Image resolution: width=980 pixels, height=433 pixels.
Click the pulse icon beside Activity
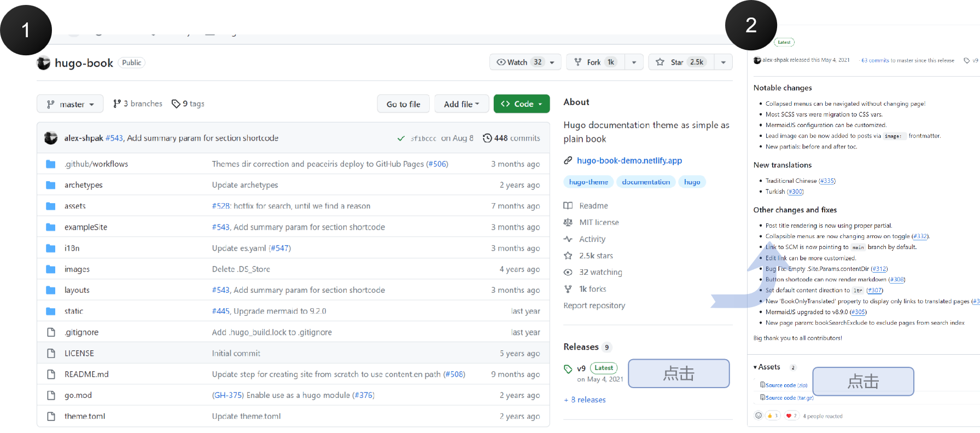tap(568, 239)
